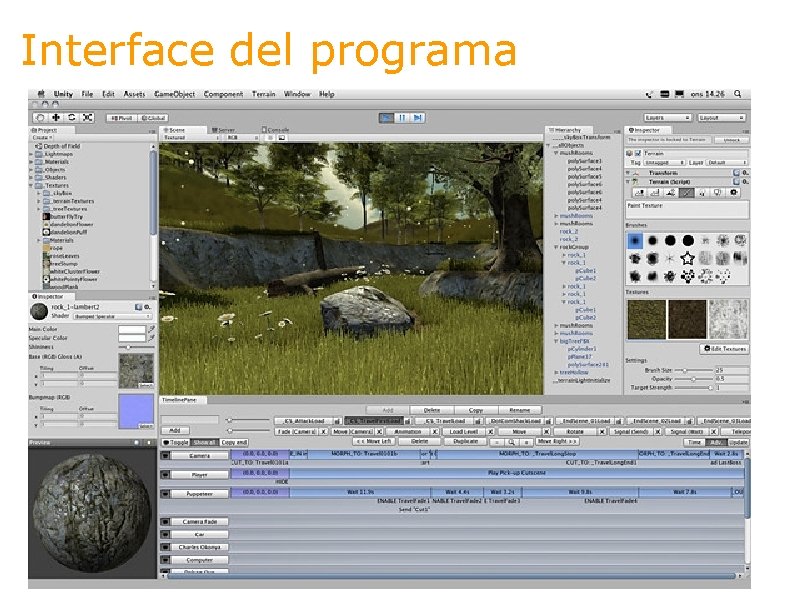Collapse the bigTreeFBX hierarchy node
This screenshot has height=600, width=800.
coord(557,341)
